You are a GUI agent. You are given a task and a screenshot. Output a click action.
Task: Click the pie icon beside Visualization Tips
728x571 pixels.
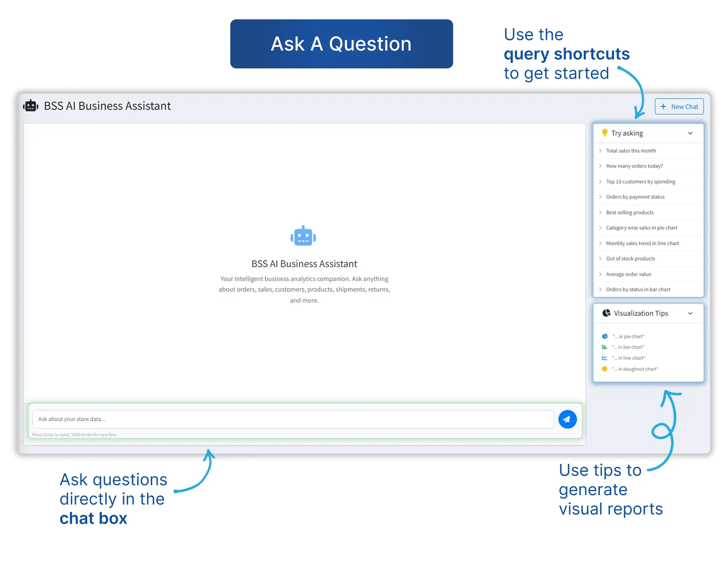point(606,313)
